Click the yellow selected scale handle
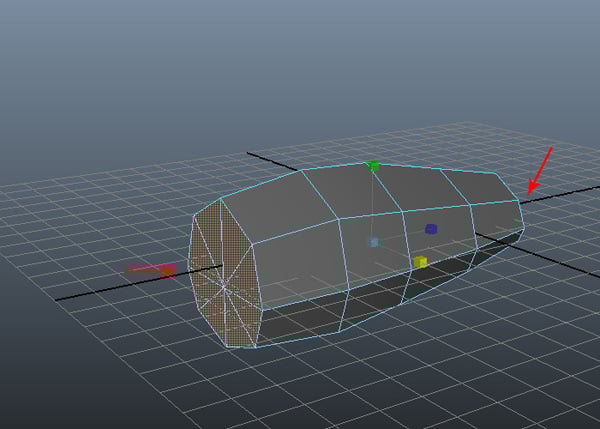This screenshot has height=429, width=600. (420, 262)
